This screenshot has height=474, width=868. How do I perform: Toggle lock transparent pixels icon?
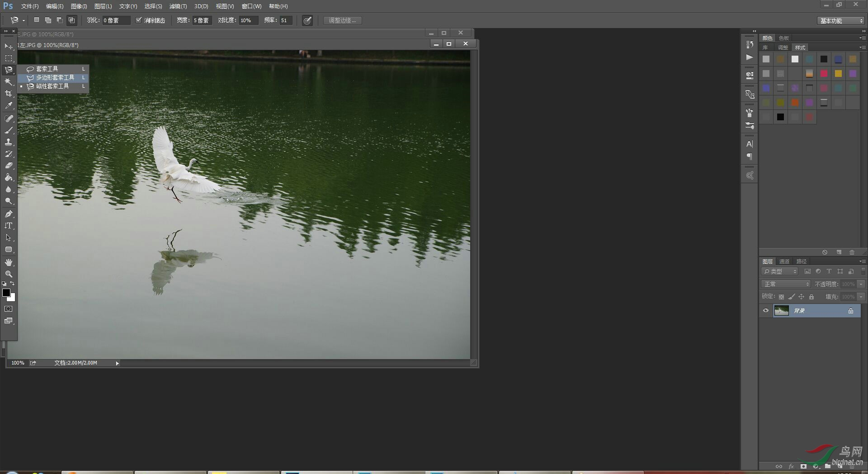[781, 297]
